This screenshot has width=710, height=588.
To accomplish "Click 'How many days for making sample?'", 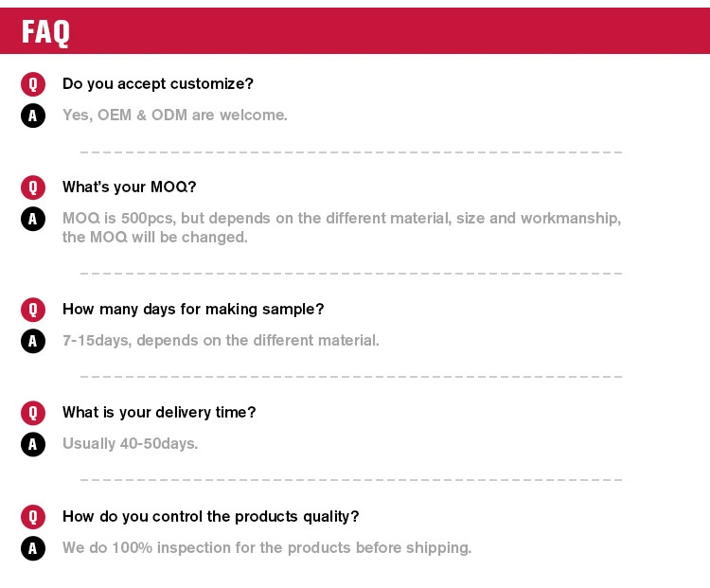I will point(193,309).
